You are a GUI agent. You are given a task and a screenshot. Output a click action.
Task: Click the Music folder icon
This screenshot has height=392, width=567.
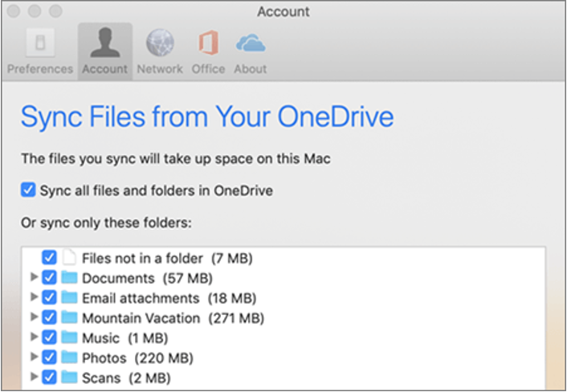(69, 338)
